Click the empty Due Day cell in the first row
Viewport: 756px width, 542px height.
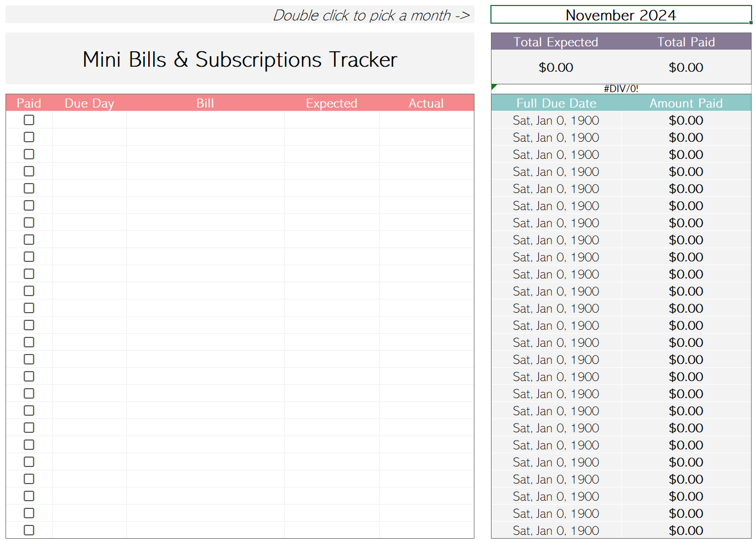[89, 120]
